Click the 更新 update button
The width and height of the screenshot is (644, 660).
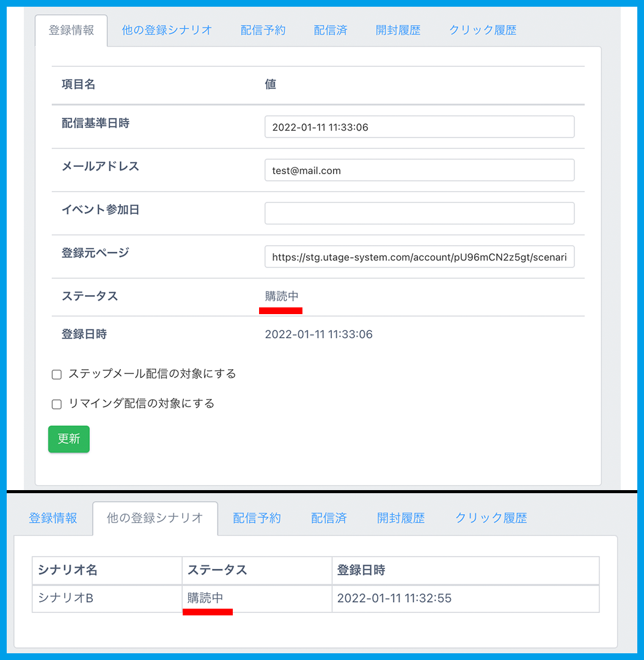pyautogui.click(x=68, y=439)
